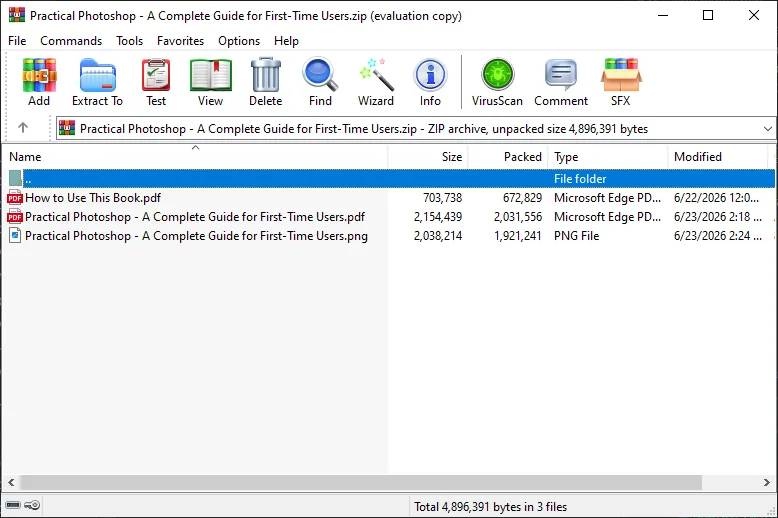Expand the address bar path dropdown

pos(768,129)
